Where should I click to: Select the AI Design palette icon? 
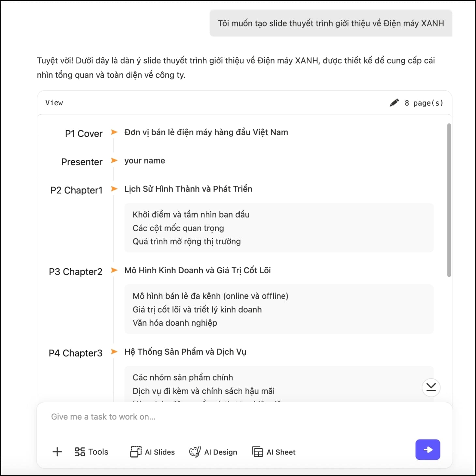pyautogui.click(x=195, y=452)
